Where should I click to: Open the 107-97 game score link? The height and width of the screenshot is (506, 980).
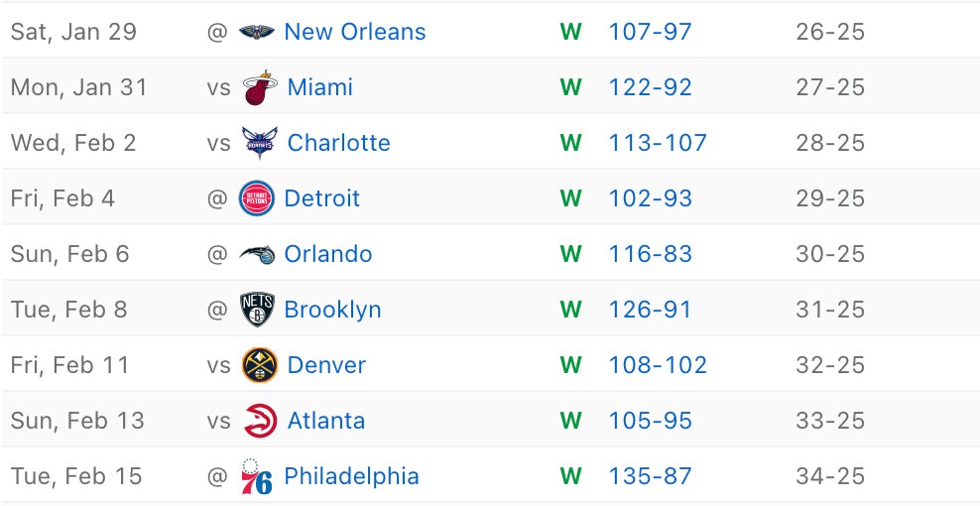650,32
